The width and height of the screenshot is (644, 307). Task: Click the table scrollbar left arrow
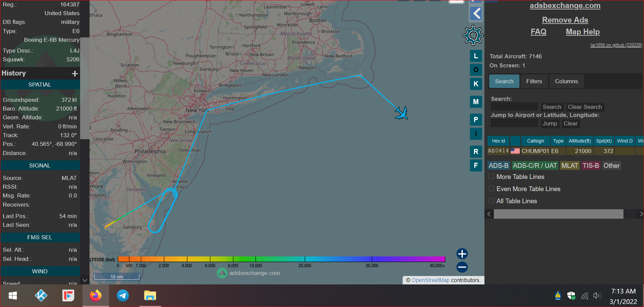(x=489, y=214)
